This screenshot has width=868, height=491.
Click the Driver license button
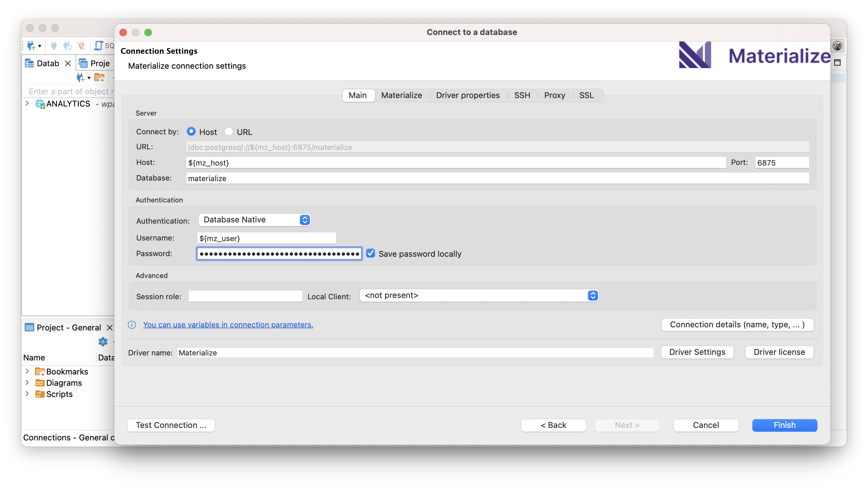coord(779,352)
